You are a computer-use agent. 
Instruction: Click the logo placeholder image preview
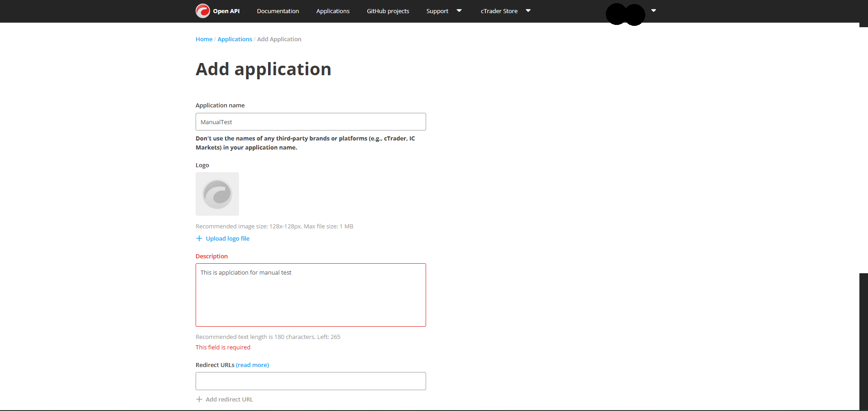[x=217, y=193]
